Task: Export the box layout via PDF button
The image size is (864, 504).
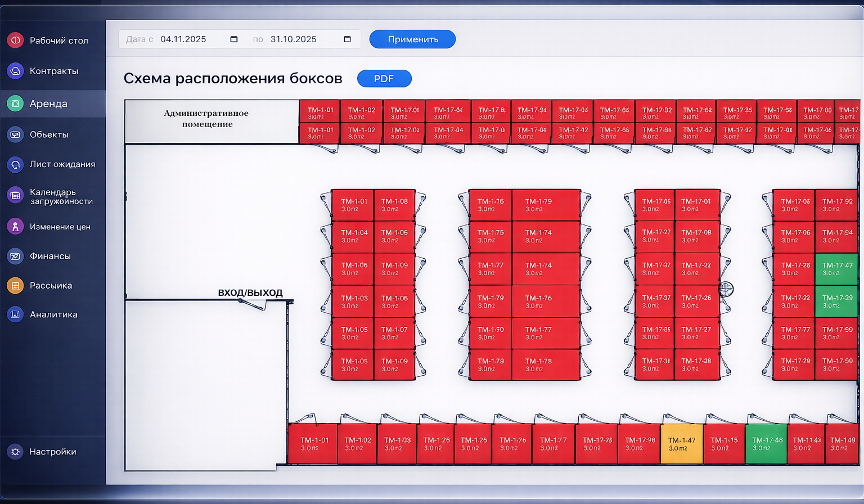Action: pyautogui.click(x=384, y=78)
